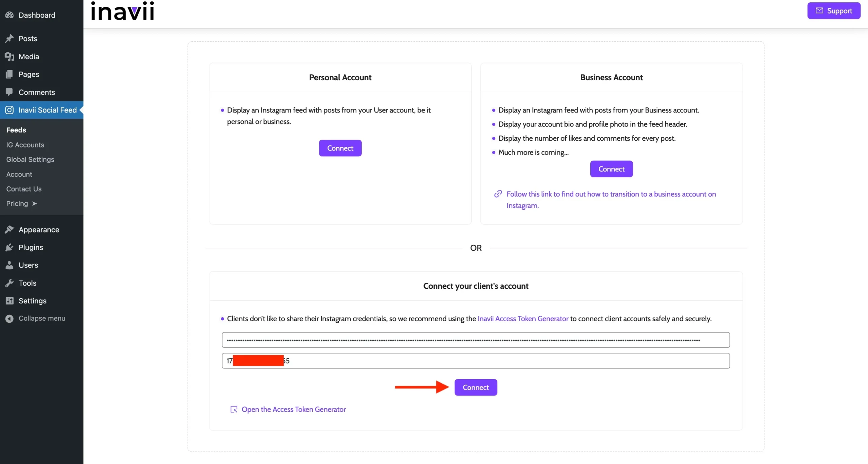Click the Media library icon
The width and height of the screenshot is (868, 464).
(x=9, y=57)
